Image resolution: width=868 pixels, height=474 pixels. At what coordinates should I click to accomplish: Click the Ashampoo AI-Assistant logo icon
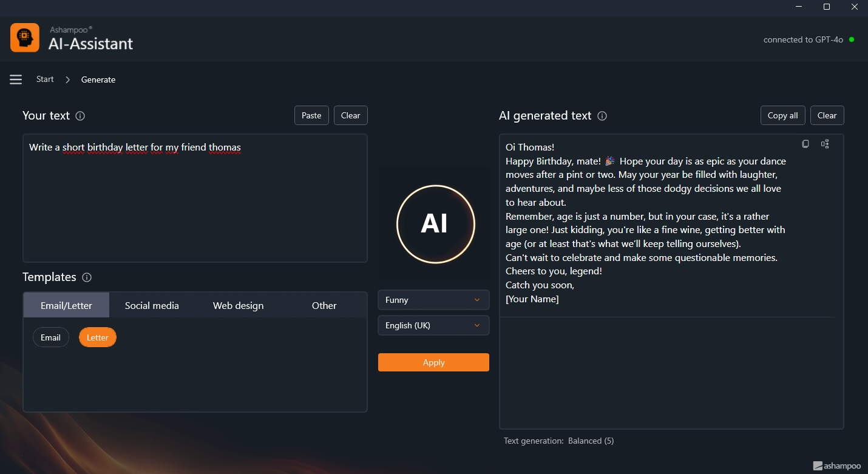pyautogui.click(x=25, y=38)
